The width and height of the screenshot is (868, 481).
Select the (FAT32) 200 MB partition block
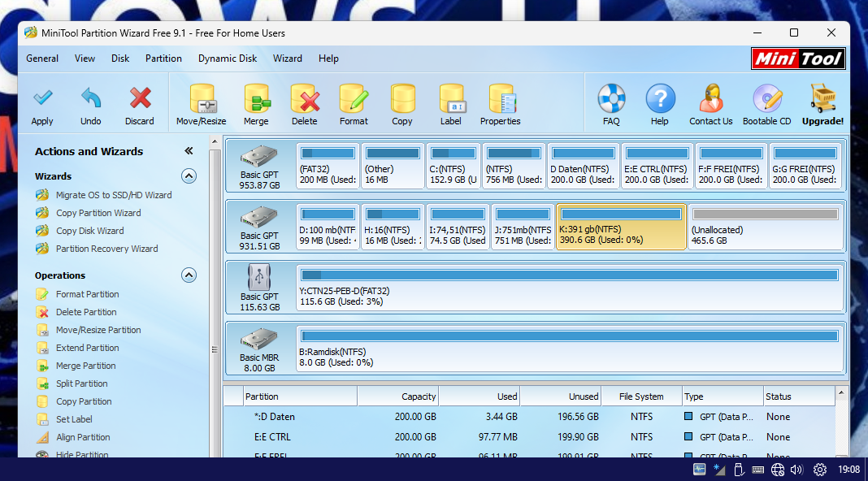(328, 166)
